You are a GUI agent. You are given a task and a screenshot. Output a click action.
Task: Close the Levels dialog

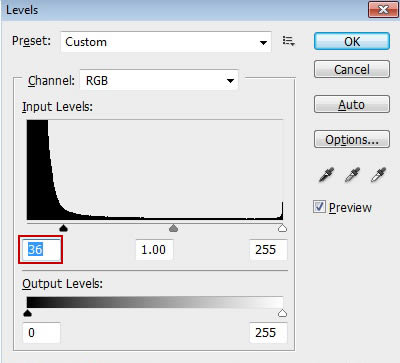(383, 9)
